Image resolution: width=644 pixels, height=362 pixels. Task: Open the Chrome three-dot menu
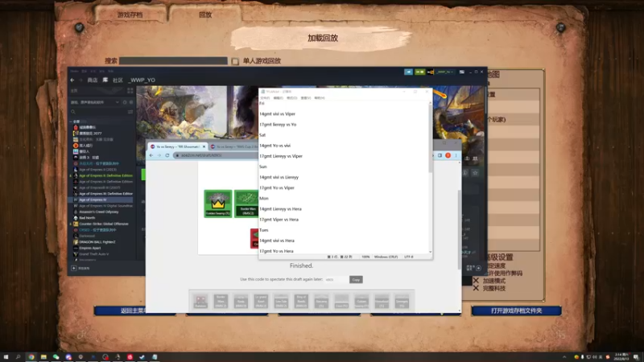(456, 155)
